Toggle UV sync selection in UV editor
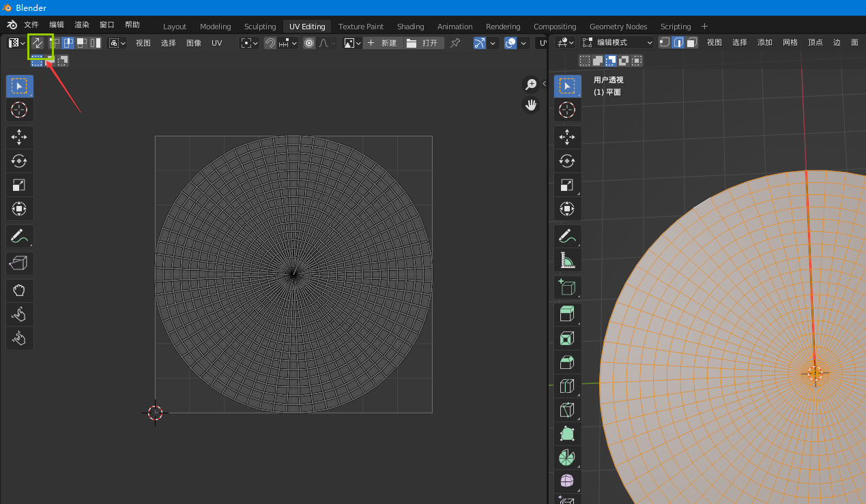 (38, 43)
